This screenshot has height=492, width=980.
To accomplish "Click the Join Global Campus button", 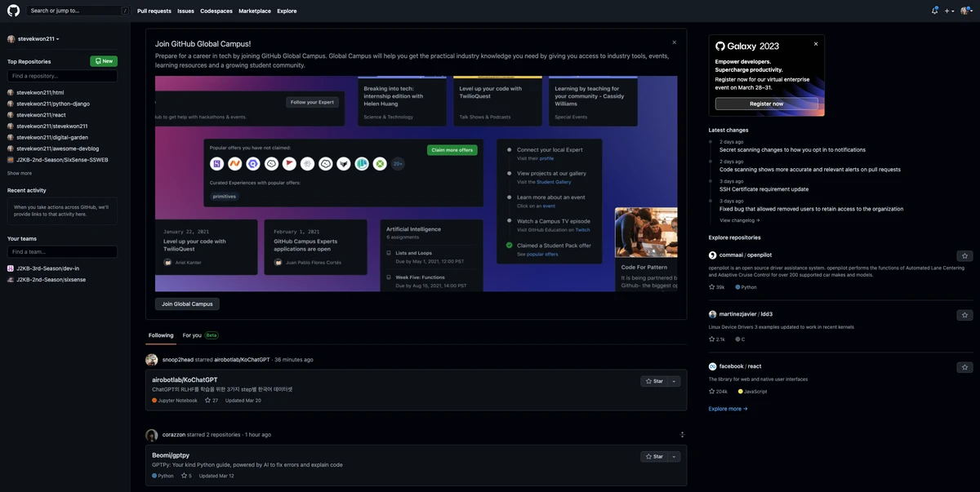I will pos(187,304).
